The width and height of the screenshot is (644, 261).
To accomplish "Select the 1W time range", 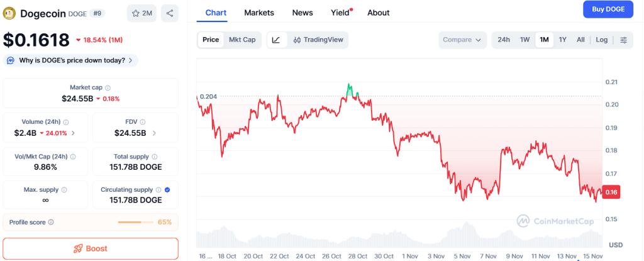I will point(525,40).
